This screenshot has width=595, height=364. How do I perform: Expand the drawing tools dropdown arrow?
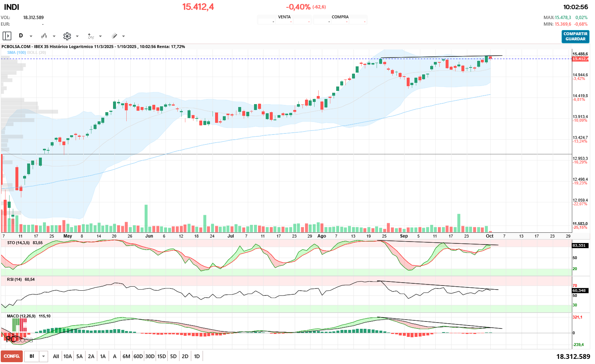tap(123, 36)
